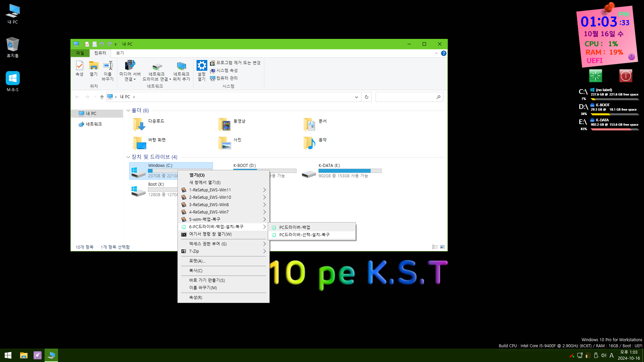
Task: Expand 5-wim-백업-복구 submenu
Action: pos(223,220)
